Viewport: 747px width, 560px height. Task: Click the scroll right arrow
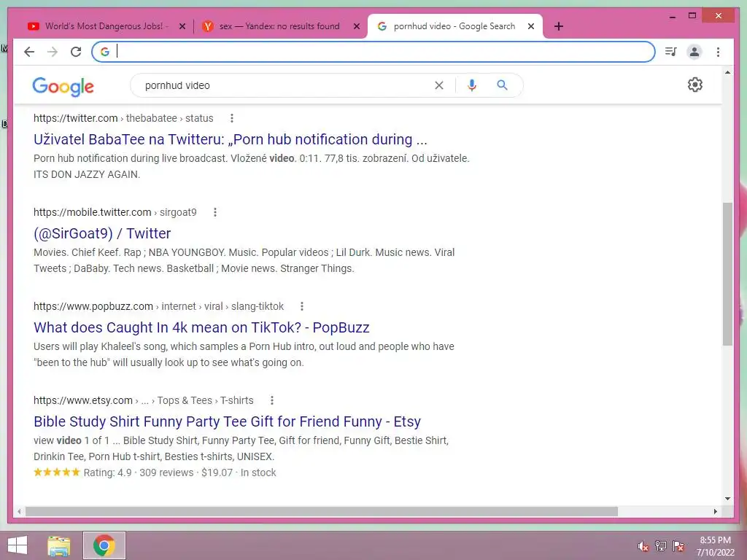(715, 511)
